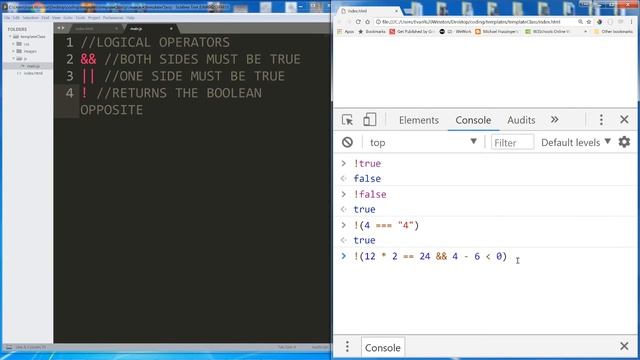The height and width of the screenshot is (360, 640).
Task: Open DevTools three-dot customize menu
Action: pyautogui.click(x=601, y=120)
